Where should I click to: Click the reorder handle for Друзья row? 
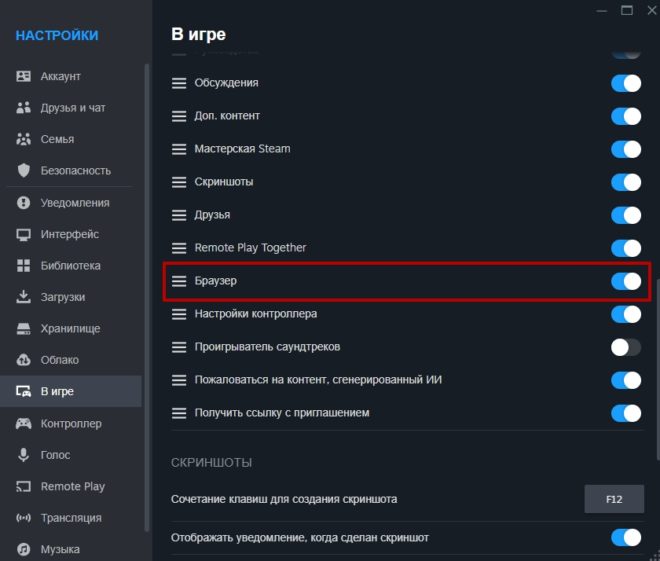(179, 215)
